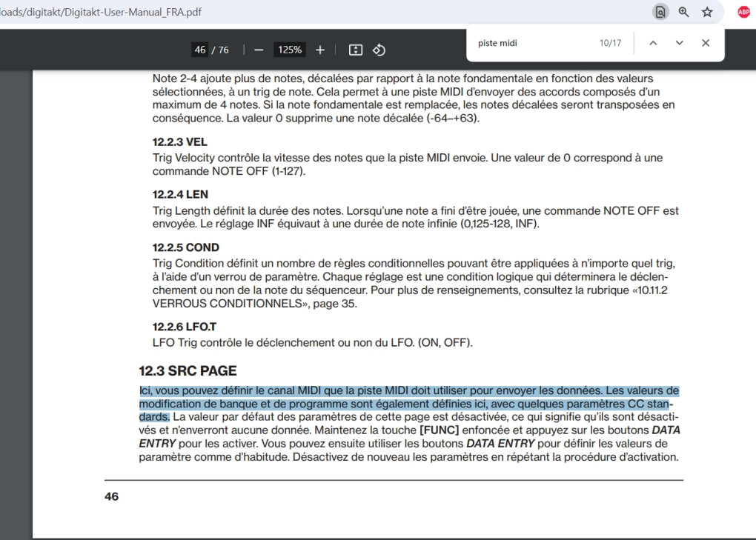Screen dimensions: 756x540
Task: Click the words "LFO Trig"
Action: (x=174, y=342)
